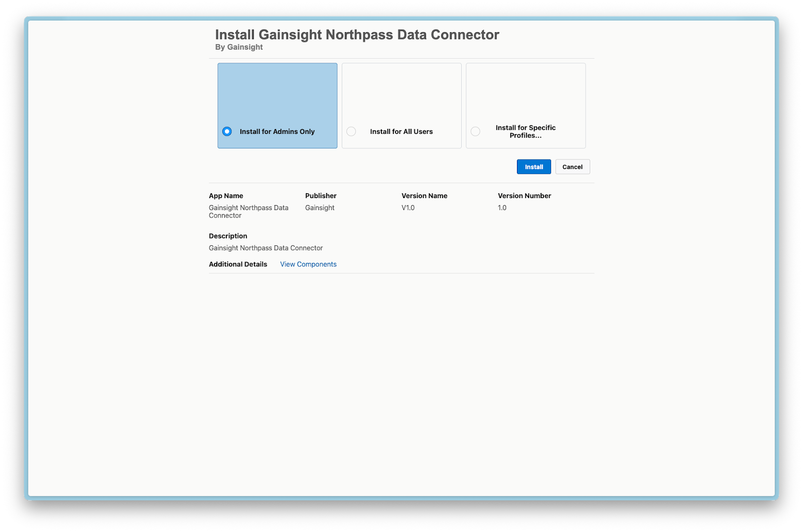Choose the Install for All Users option
Screen dimensions: 803x532
[351, 131]
